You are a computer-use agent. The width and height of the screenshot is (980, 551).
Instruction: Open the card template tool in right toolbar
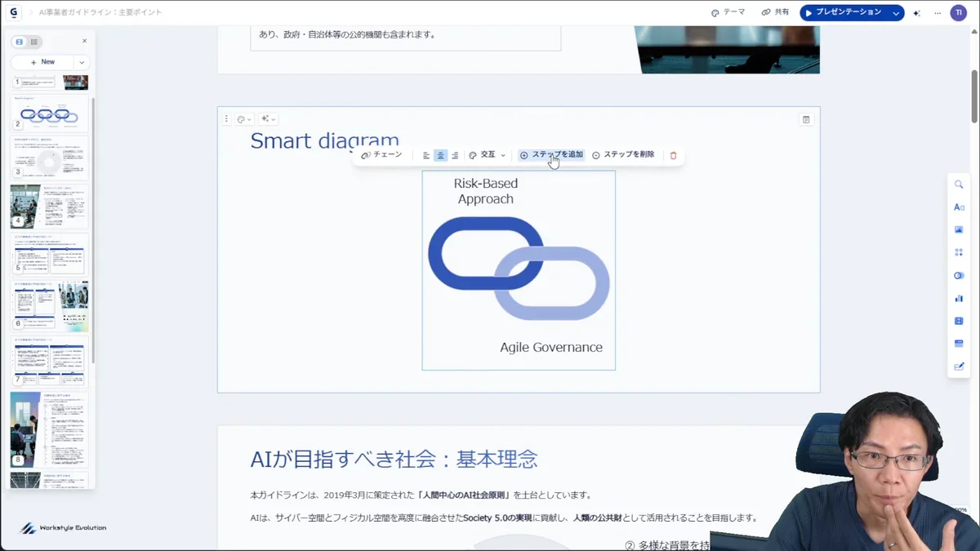[959, 344]
